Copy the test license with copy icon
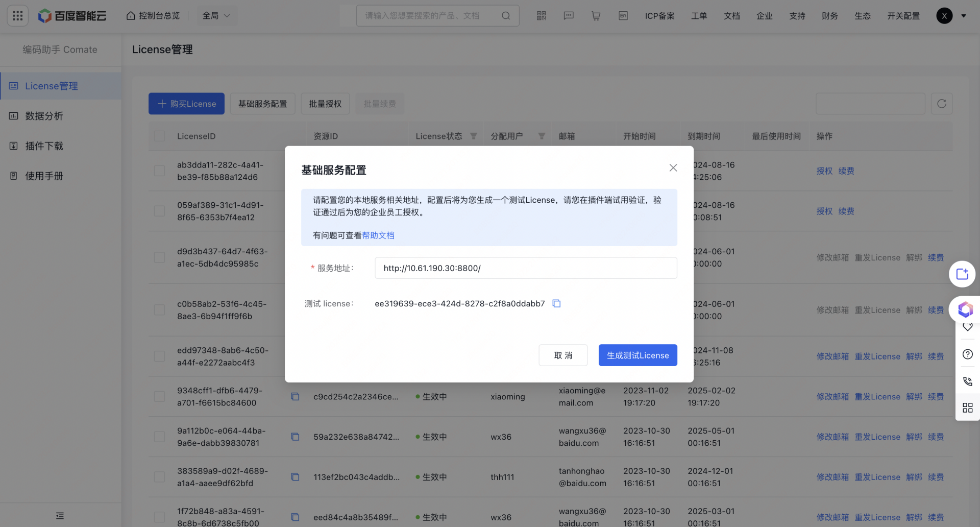980x527 pixels. 557,303
